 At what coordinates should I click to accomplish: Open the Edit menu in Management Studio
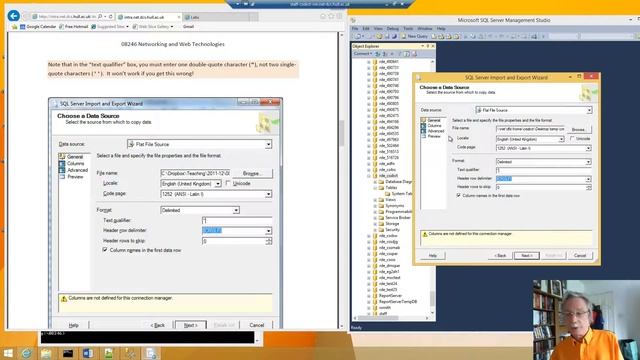[366, 29]
